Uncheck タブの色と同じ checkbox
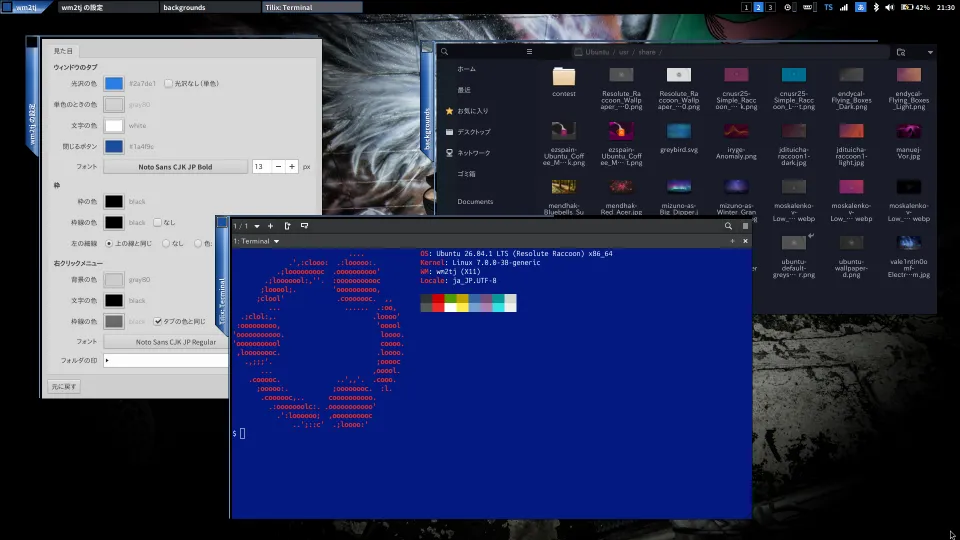Image resolution: width=960 pixels, height=540 pixels. [x=158, y=321]
